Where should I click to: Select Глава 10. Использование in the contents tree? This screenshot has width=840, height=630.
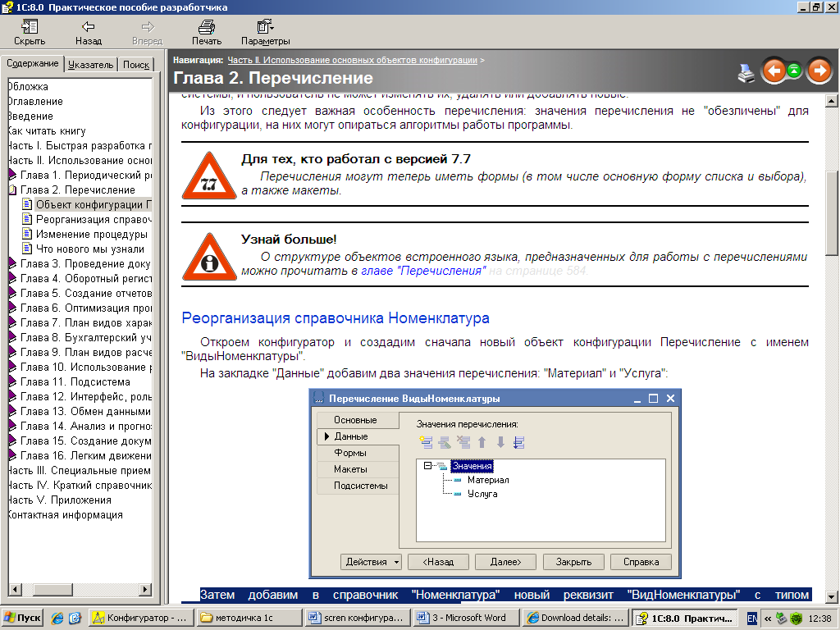(x=85, y=367)
